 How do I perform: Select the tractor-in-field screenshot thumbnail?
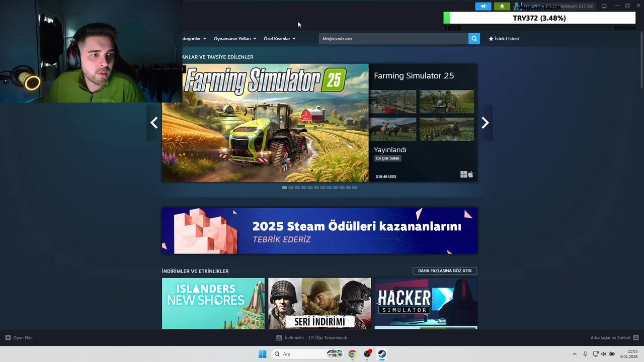click(447, 102)
